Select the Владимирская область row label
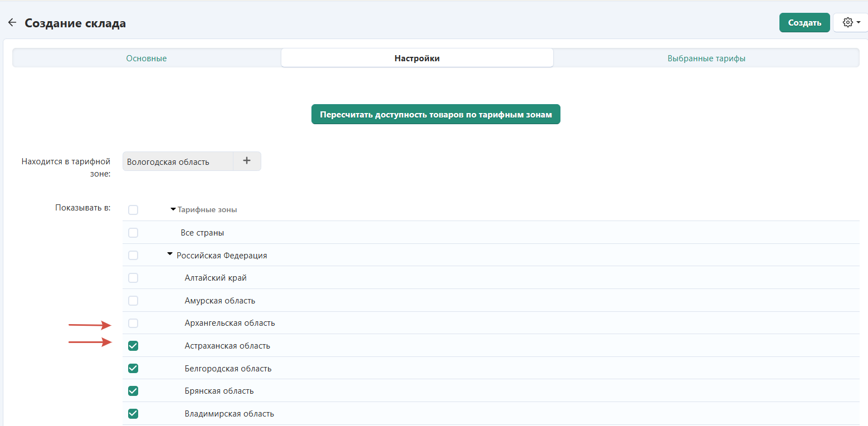This screenshot has width=868, height=426. tap(229, 414)
